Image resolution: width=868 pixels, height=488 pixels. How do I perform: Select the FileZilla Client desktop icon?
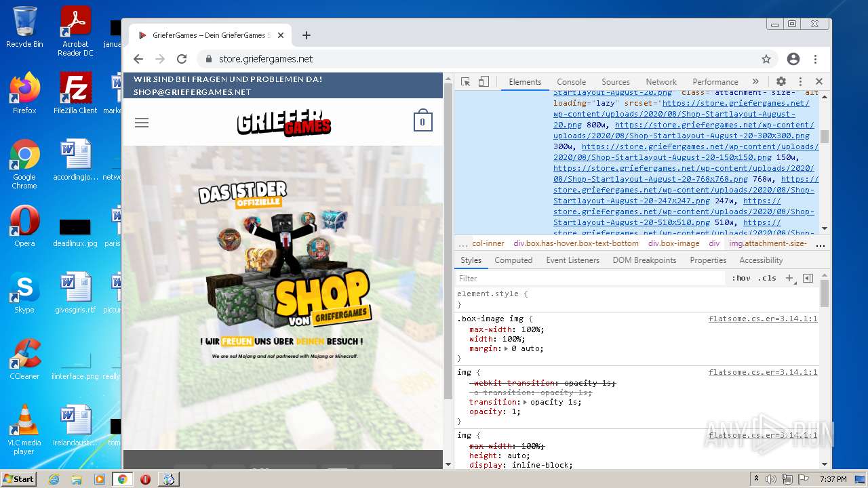click(75, 94)
